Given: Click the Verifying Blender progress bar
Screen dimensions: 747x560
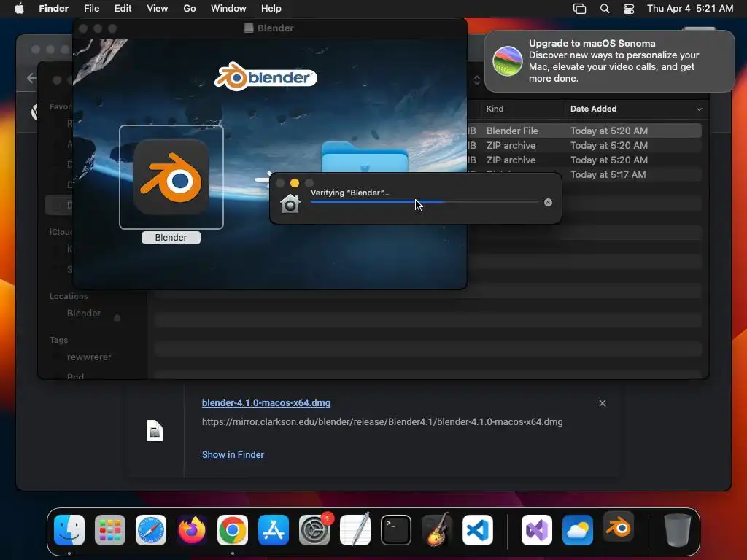Looking at the screenshot, I should coord(425,202).
